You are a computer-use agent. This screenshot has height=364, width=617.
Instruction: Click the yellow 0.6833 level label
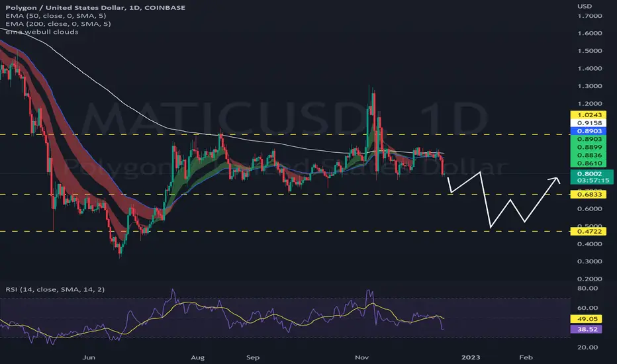point(589,195)
